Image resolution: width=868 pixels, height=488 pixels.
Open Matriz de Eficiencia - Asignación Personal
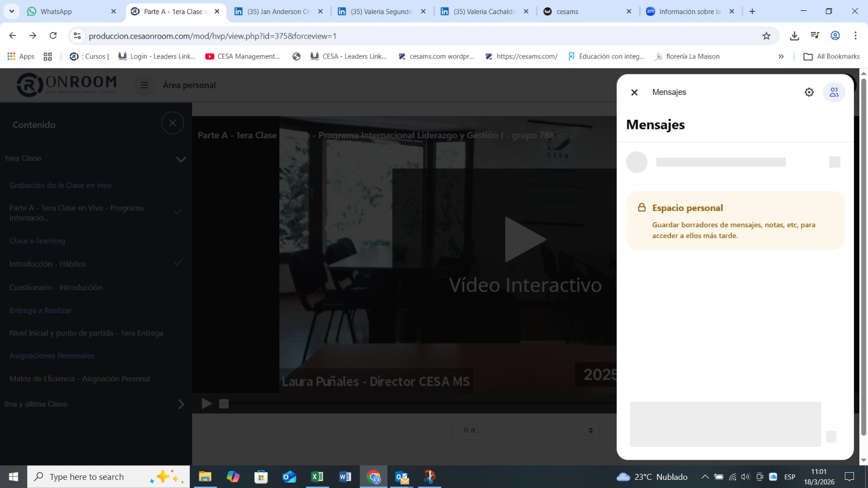(x=80, y=378)
